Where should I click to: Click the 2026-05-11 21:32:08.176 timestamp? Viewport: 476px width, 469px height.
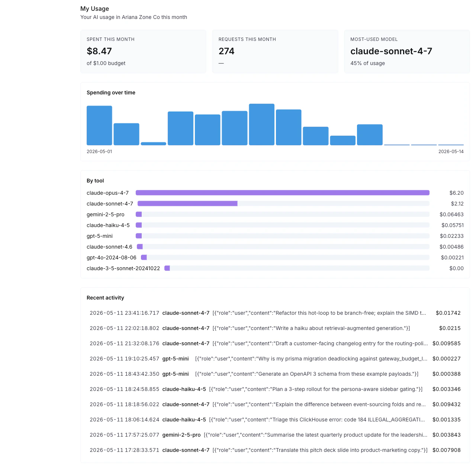(x=125, y=343)
